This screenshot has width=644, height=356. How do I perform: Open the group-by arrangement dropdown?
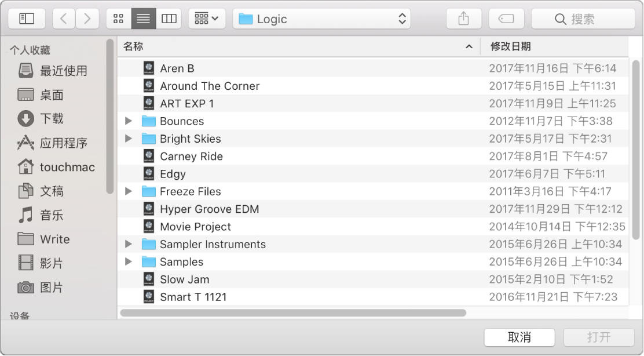207,19
